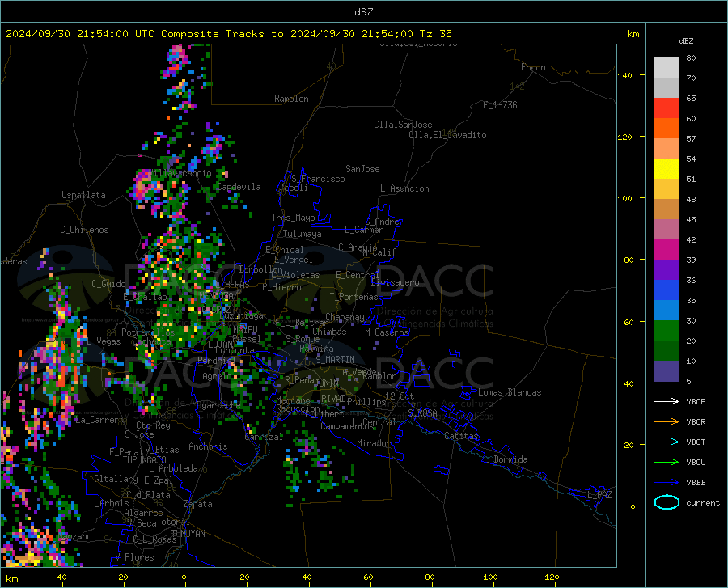Click the 140 km vertical axis tick
728x588 pixels.
pos(624,75)
